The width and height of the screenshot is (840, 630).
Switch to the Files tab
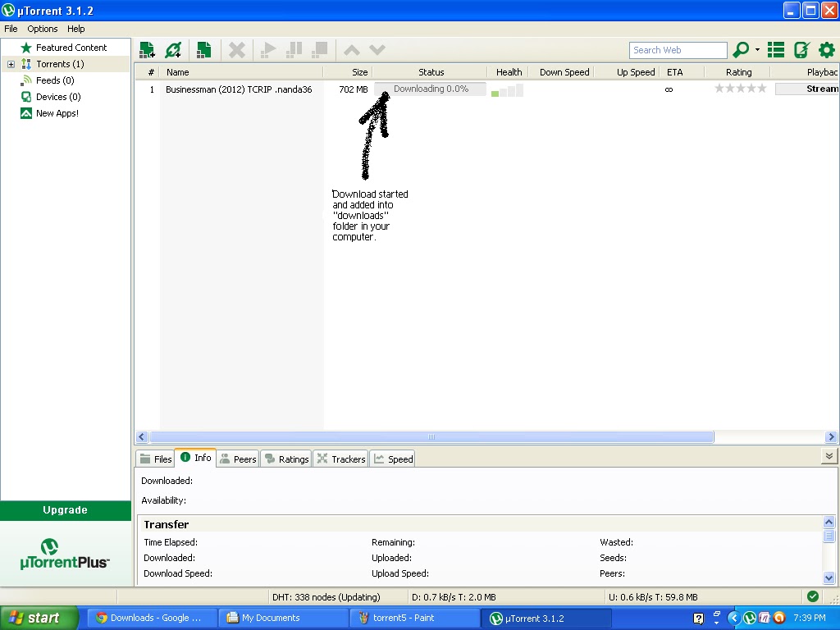155,459
